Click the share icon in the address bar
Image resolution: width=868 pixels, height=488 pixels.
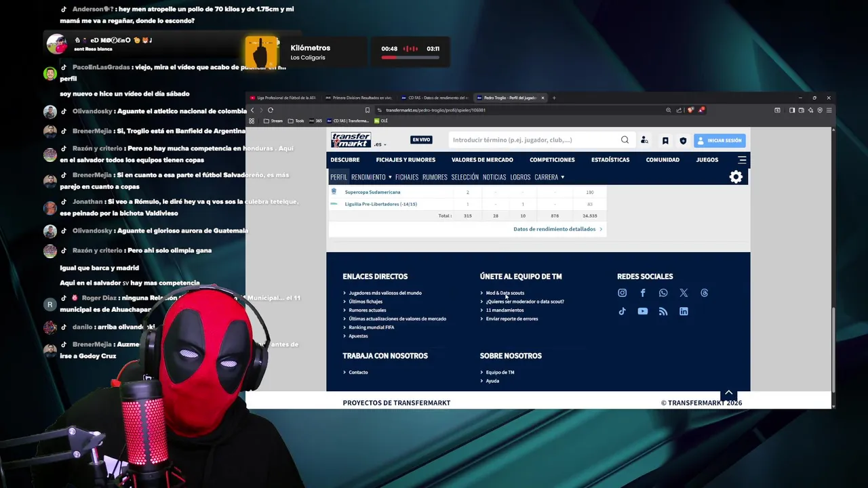coord(679,110)
